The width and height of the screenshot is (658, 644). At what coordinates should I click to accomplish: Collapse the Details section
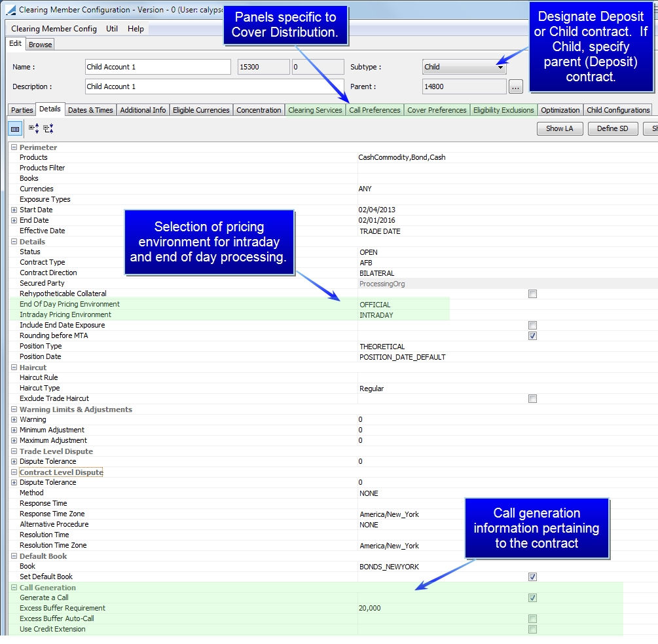14,242
